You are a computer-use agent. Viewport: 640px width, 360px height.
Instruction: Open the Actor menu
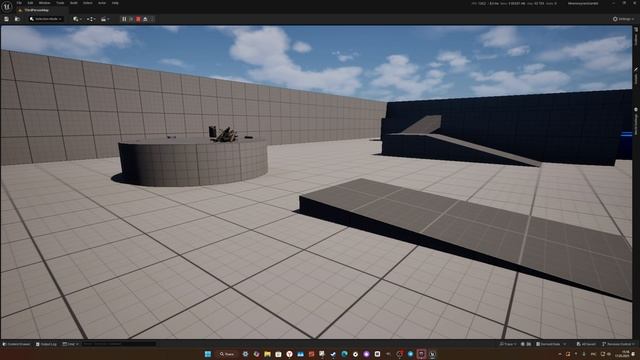tap(102, 3)
